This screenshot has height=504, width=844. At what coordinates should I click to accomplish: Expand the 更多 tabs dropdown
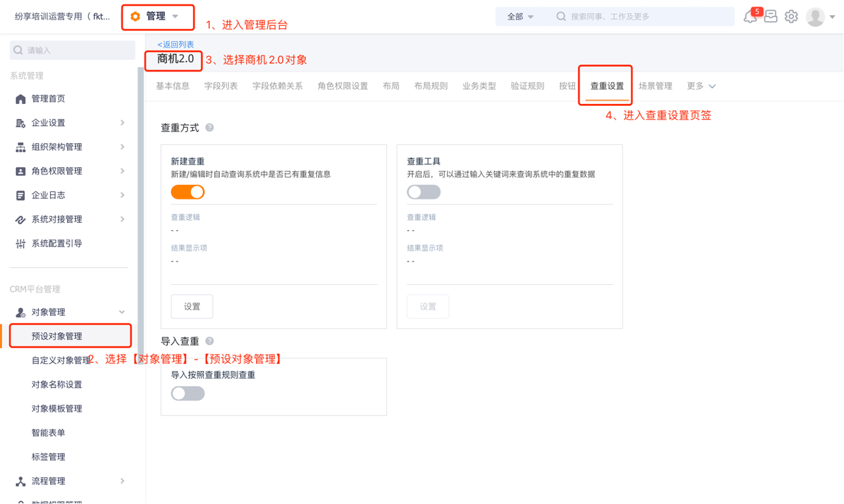click(x=701, y=86)
